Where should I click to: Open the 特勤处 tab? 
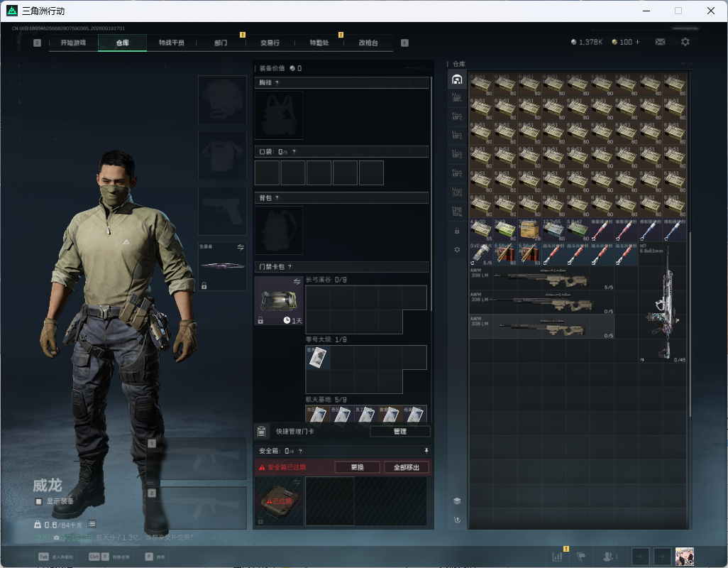click(x=319, y=43)
